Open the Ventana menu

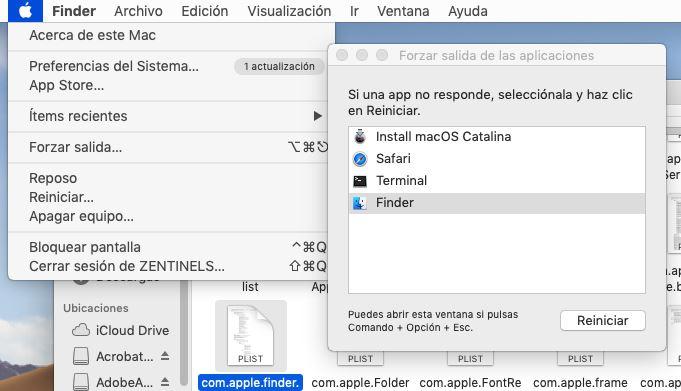403,11
